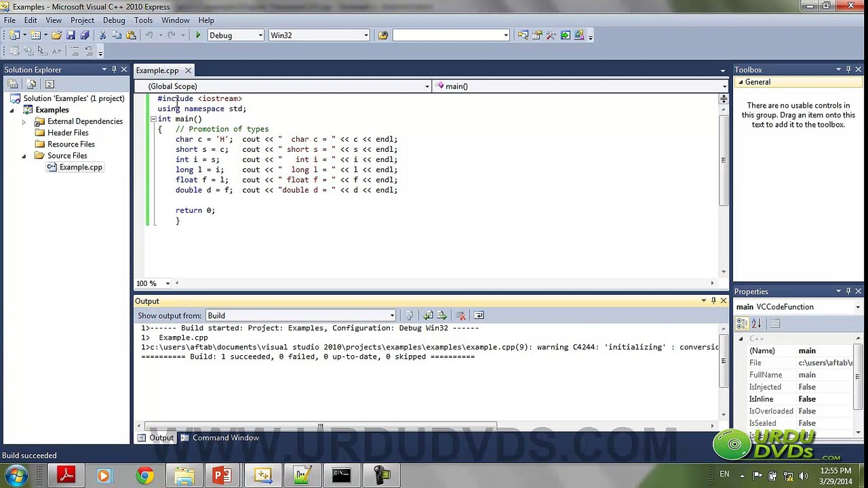The image size is (868, 488).
Task: Click the Add New Item toolbar icon
Action: [x=35, y=35]
